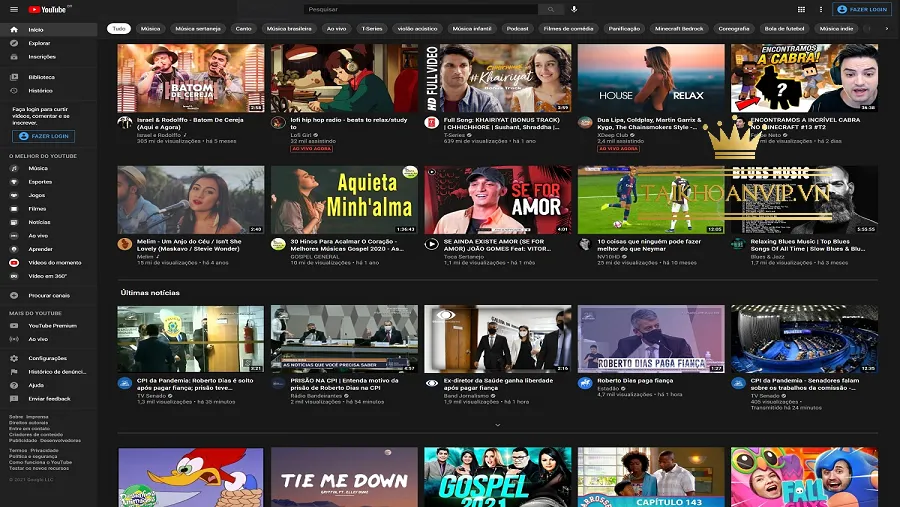
Task: Select the Tudo filter chip
Action: coord(119,28)
